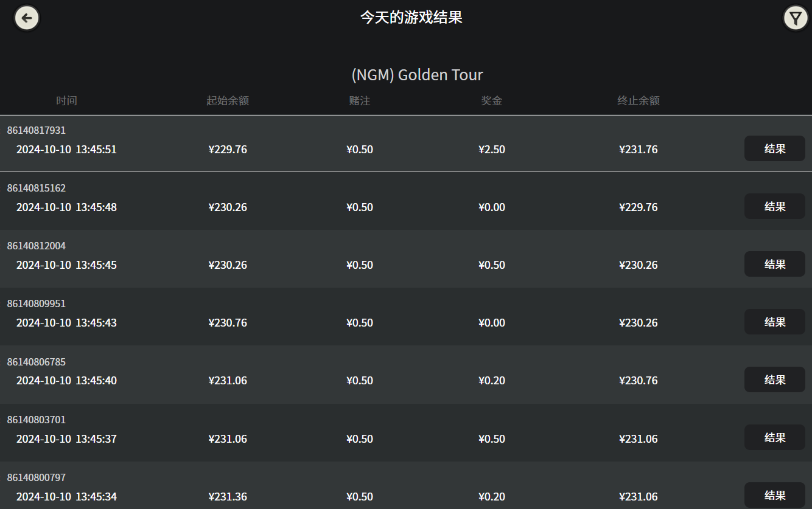Screen dimensions: 812x509
Task: View result of the 13:45:45 round
Action: tap(774, 264)
